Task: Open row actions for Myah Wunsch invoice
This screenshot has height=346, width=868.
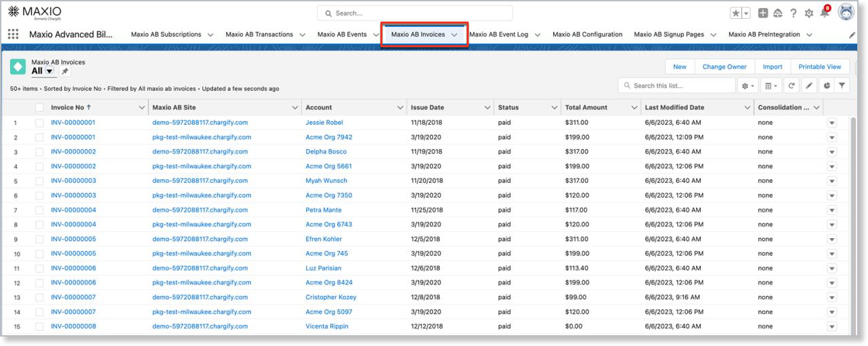Action: (x=832, y=181)
